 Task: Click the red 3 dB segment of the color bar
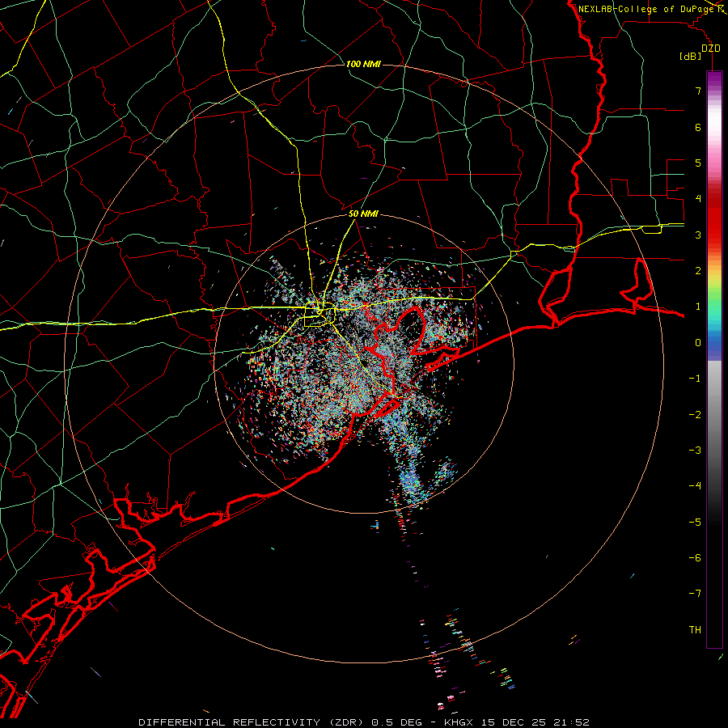click(714, 235)
